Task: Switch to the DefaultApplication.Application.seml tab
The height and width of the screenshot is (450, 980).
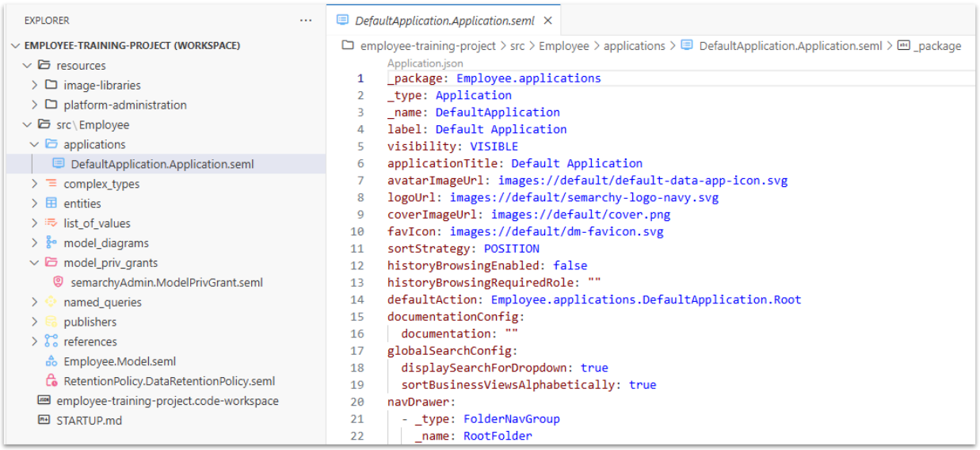Action: point(444,21)
